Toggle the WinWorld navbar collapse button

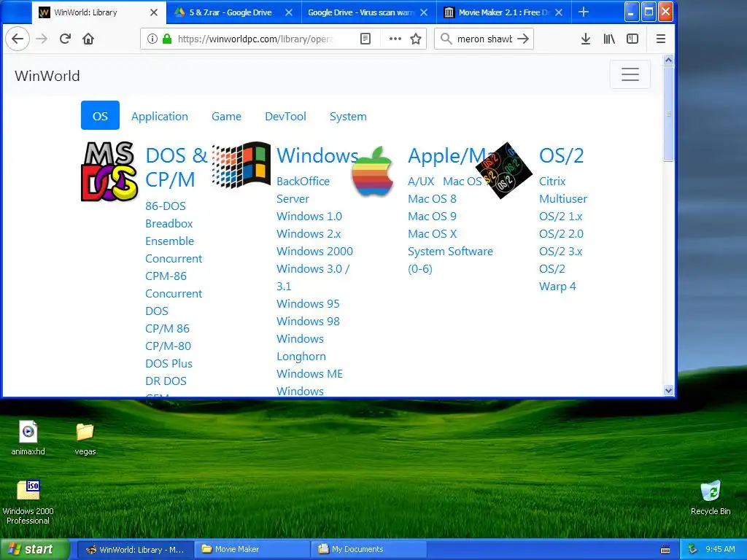(x=630, y=74)
